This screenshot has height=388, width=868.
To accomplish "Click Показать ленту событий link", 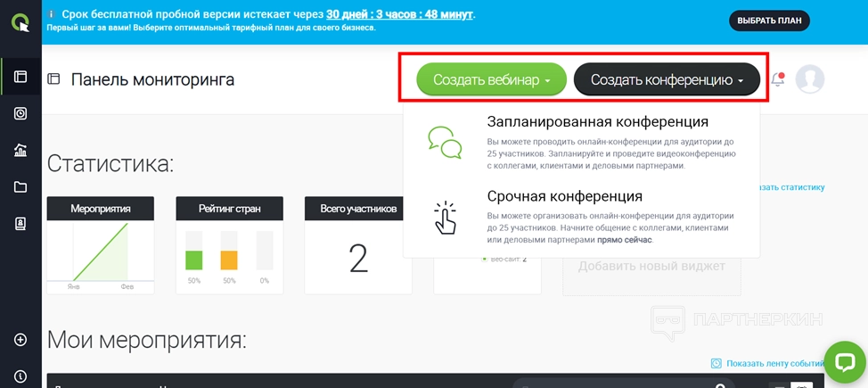I will (x=774, y=364).
